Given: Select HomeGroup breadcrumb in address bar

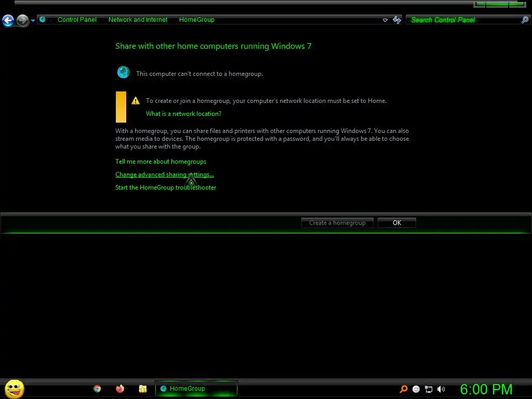Looking at the screenshot, I should point(197,20).
